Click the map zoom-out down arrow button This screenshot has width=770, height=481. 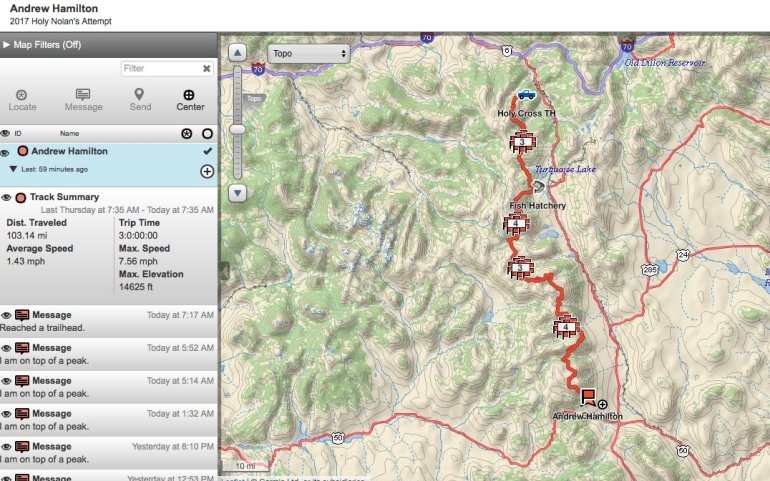[237, 193]
